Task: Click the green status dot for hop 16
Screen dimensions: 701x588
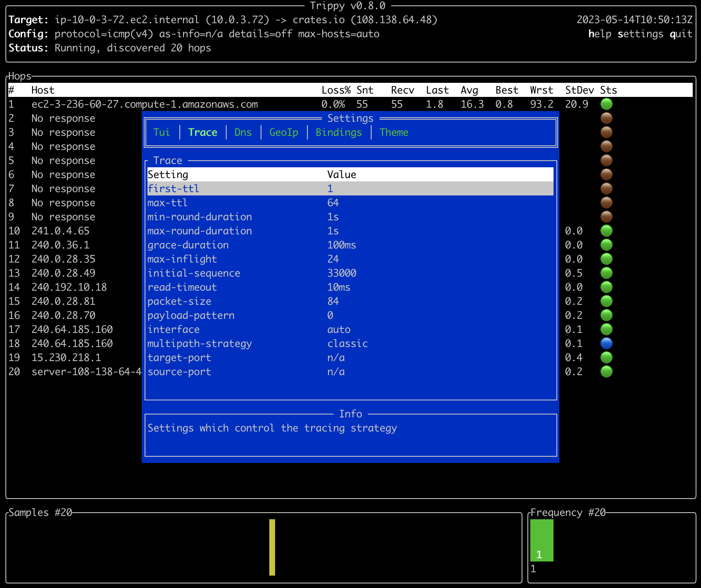Action: click(607, 315)
